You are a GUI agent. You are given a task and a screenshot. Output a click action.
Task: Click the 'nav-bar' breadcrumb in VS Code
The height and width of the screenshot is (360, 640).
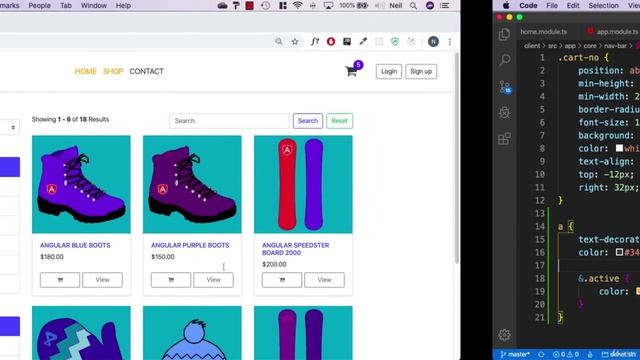[615, 46]
